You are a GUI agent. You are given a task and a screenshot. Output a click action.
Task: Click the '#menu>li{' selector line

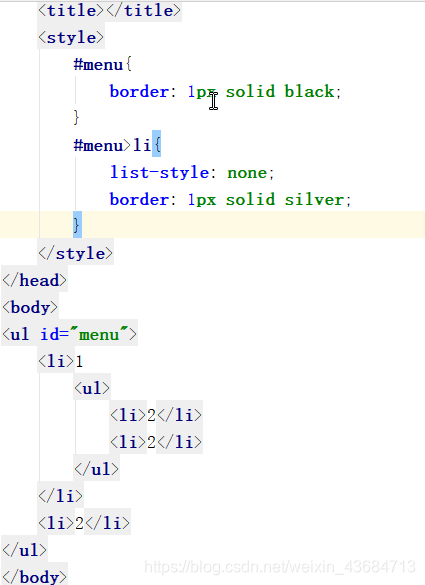(117, 145)
